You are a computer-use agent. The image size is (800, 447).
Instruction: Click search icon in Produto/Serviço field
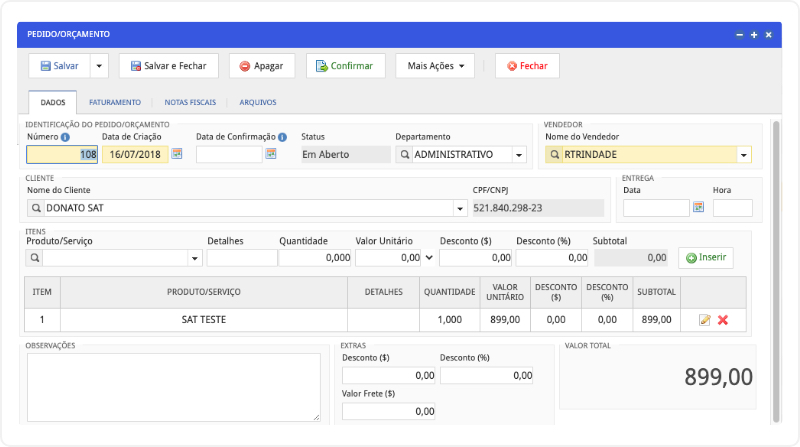(34, 257)
